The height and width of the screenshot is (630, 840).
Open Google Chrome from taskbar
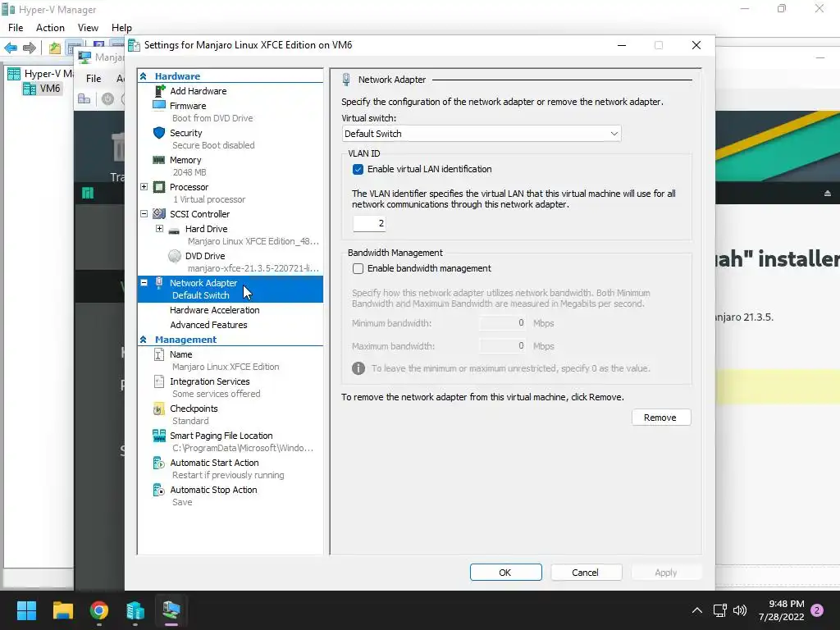tap(99, 610)
